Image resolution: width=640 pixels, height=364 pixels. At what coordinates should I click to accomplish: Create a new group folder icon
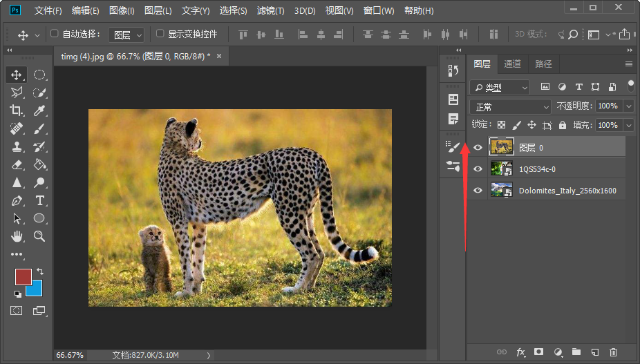click(576, 352)
